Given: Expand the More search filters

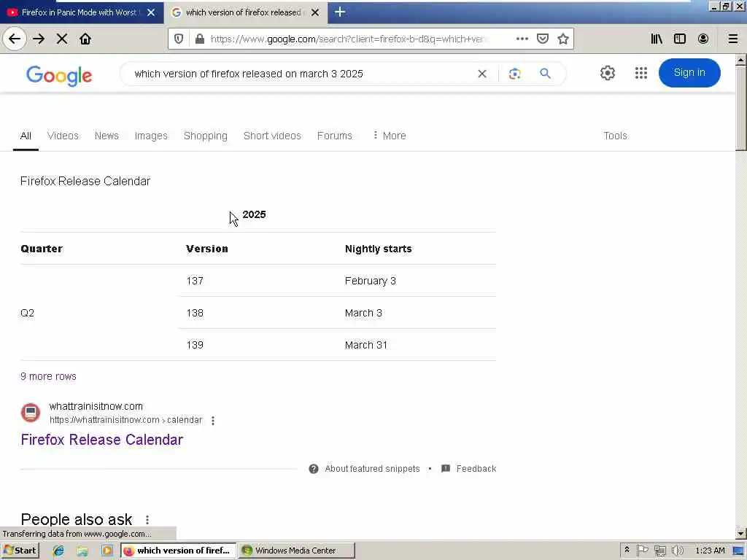Looking at the screenshot, I should (390, 136).
